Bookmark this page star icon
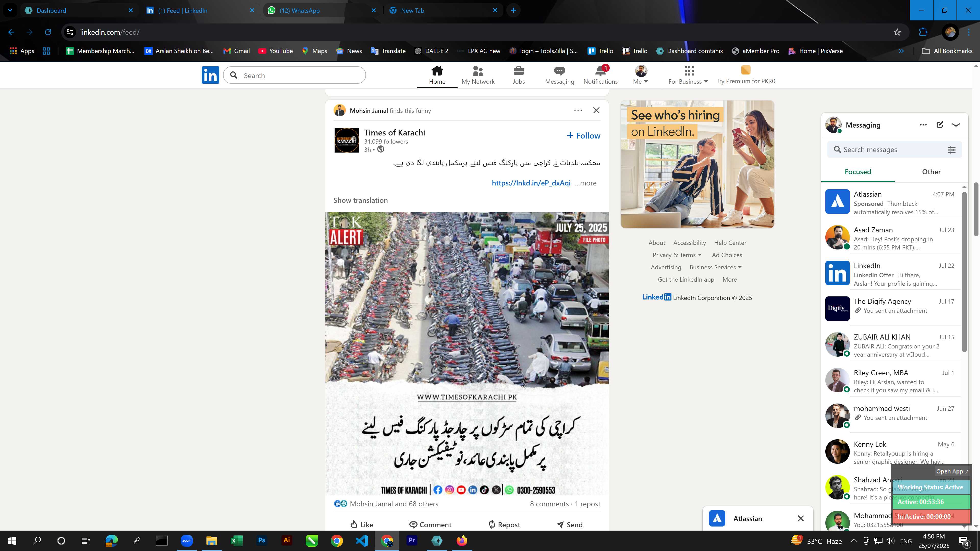The image size is (980, 551). (897, 32)
